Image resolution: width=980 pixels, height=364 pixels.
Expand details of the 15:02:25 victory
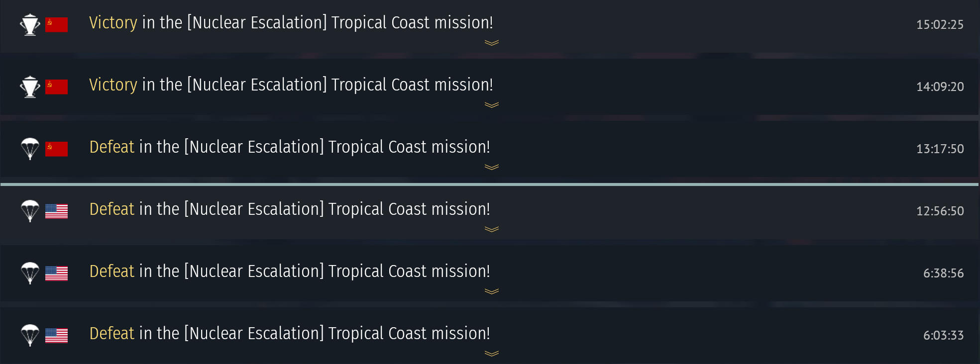click(491, 43)
